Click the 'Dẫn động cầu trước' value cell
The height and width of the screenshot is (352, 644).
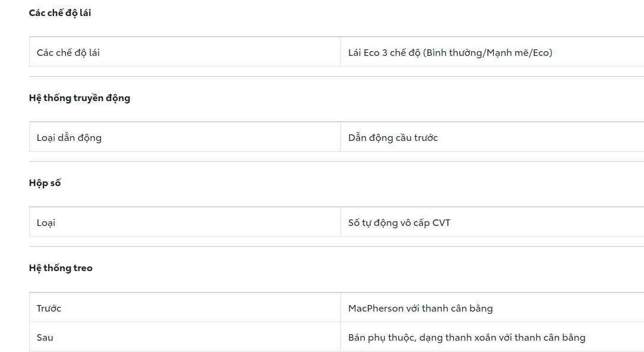point(393,138)
